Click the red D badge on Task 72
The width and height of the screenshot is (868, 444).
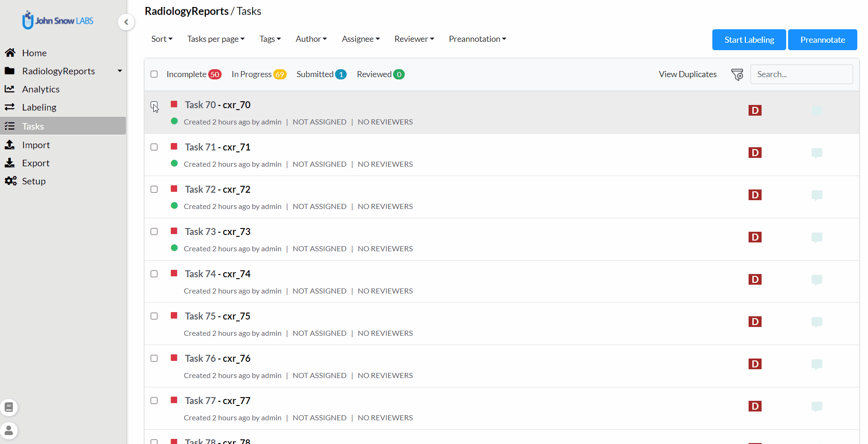tap(755, 195)
